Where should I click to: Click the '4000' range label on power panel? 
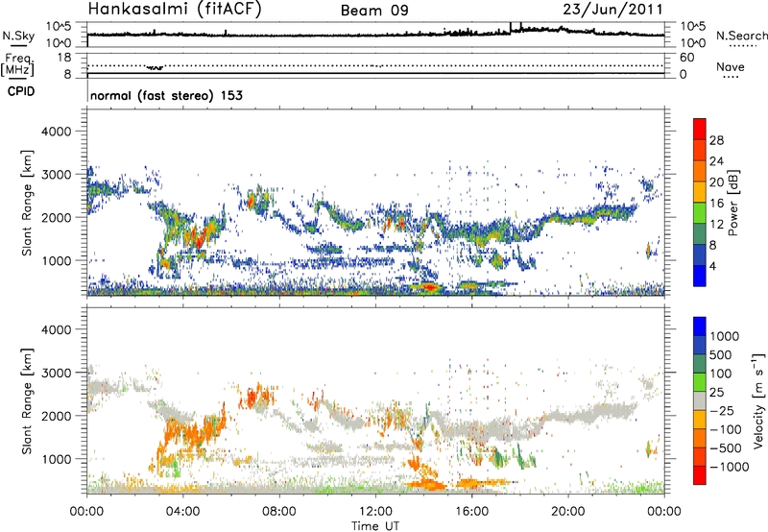point(56,132)
